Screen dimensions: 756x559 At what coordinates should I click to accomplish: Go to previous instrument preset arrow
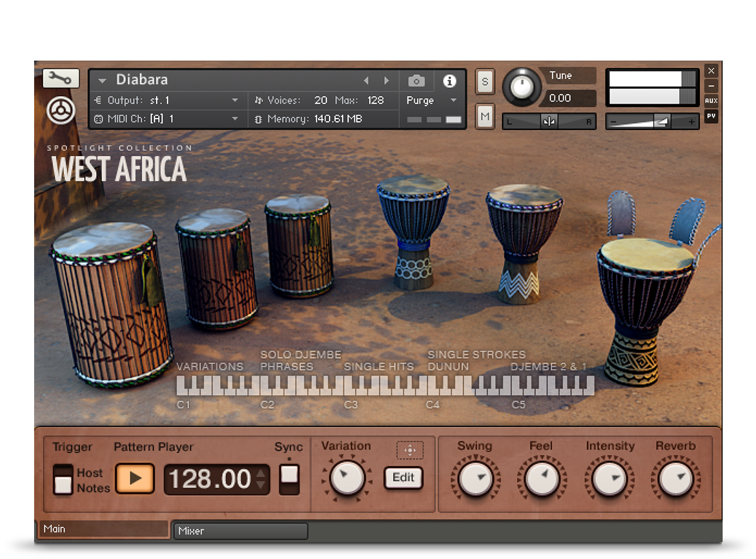(366, 80)
